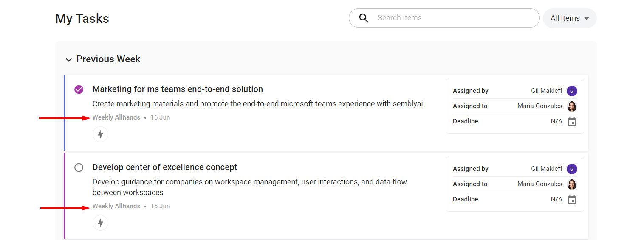Open the All items filter dropdown
The image size is (644, 240).
(570, 18)
